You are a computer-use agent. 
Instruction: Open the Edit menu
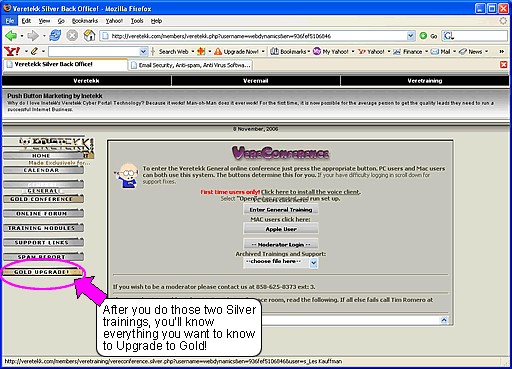pos(26,21)
